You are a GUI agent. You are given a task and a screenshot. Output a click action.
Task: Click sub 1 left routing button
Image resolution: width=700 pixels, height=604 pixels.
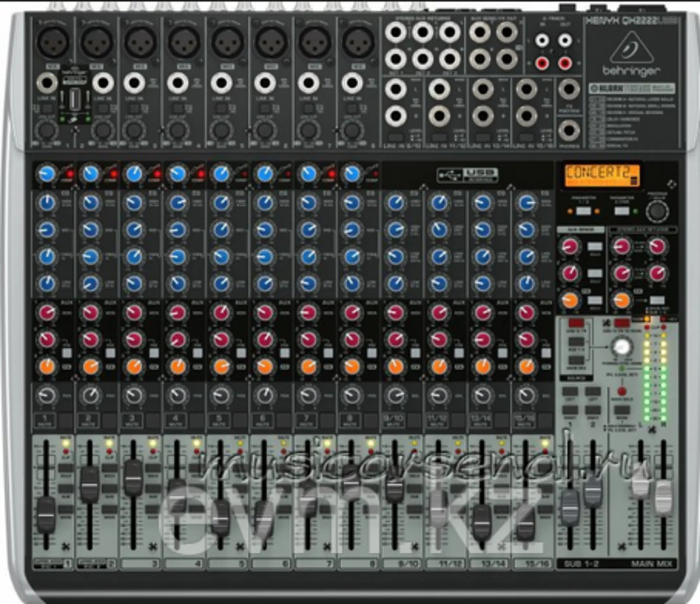click(570, 391)
